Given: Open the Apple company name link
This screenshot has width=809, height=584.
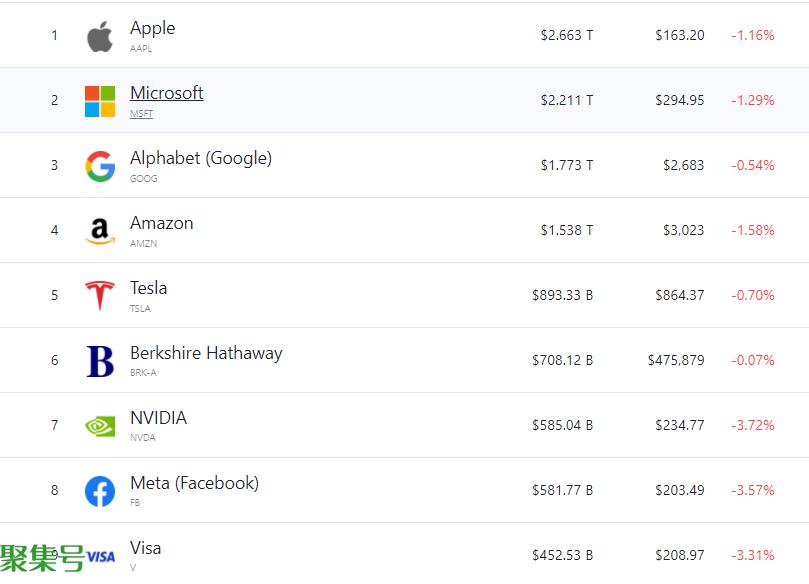Looking at the screenshot, I should pos(152,28).
